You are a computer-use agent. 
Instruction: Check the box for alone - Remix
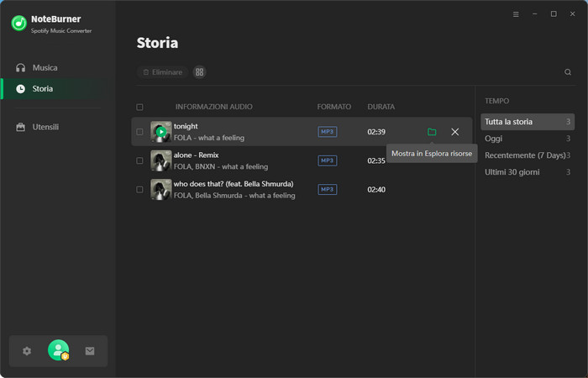pyautogui.click(x=140, y=161)
